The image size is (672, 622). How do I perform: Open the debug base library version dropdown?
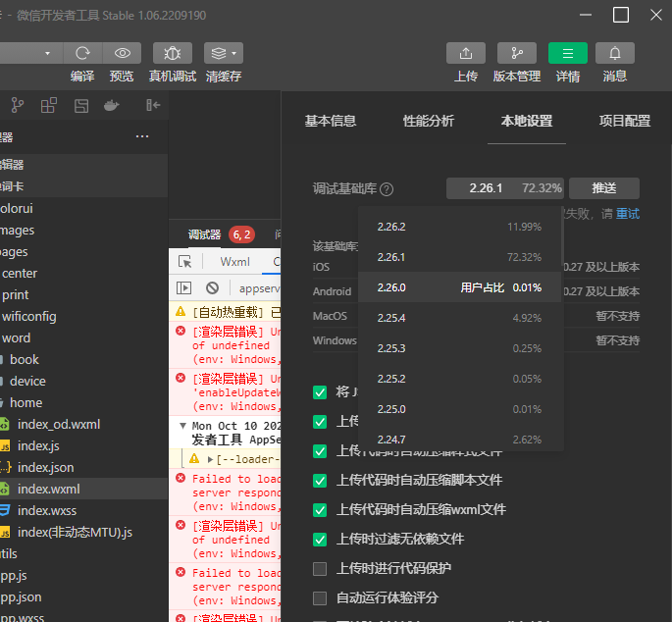[x=505, y=188]
